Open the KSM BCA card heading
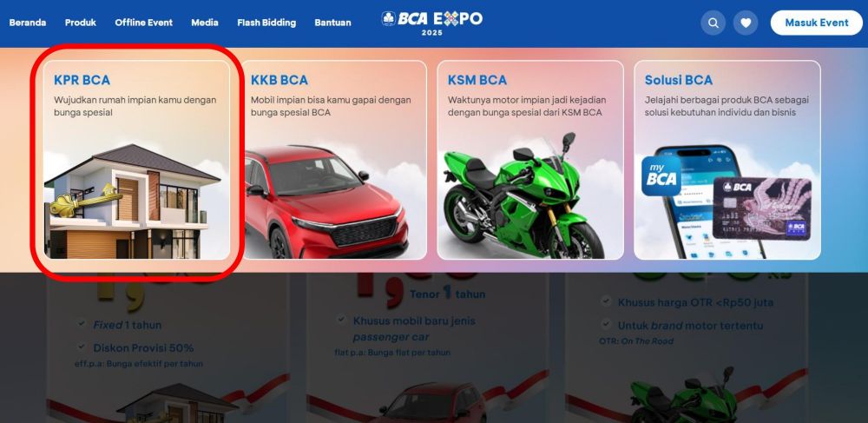Image resolution: width=868 pixels, height=423 pixels. click(x=477, y=80)
